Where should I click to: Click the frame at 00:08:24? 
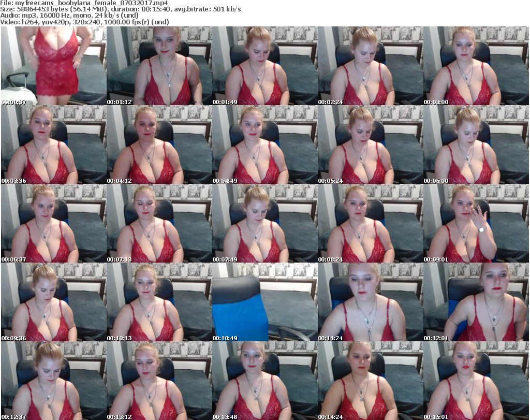pos(370,223)
